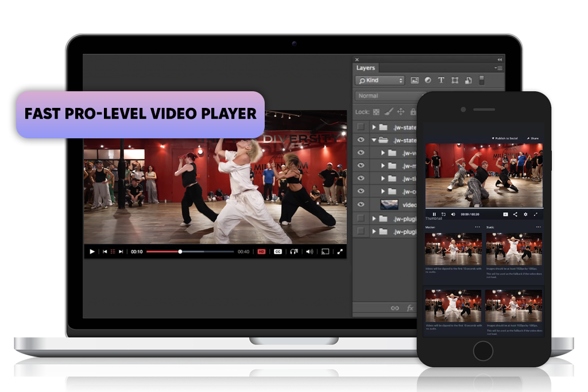Image resolution: width=588 pixels, height=392 pixels.
Task: Open audio tracks headphone icon
Action: coord(294,251)
